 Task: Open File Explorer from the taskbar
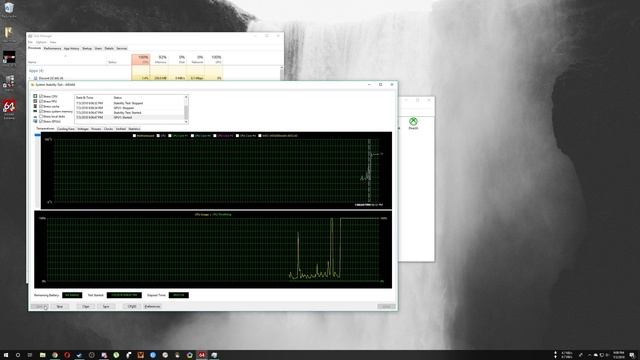tap(42, 355)
